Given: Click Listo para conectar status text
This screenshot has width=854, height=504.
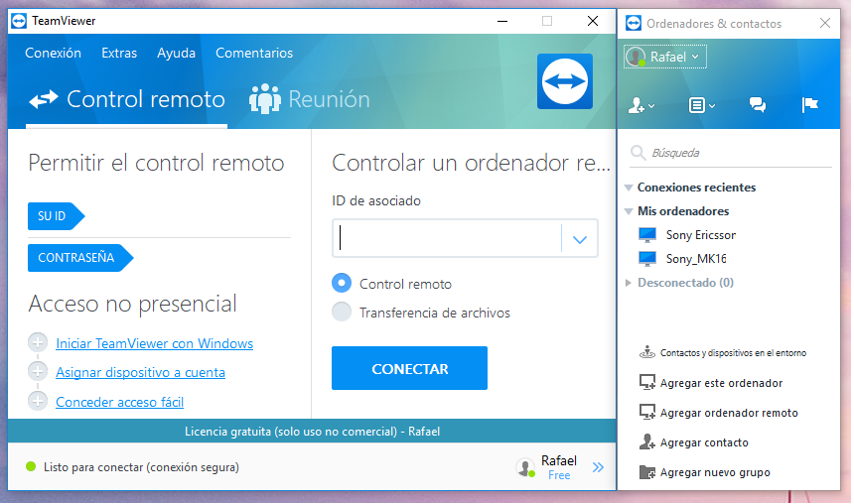Looking at the screenshot, I should pos(141,467).
